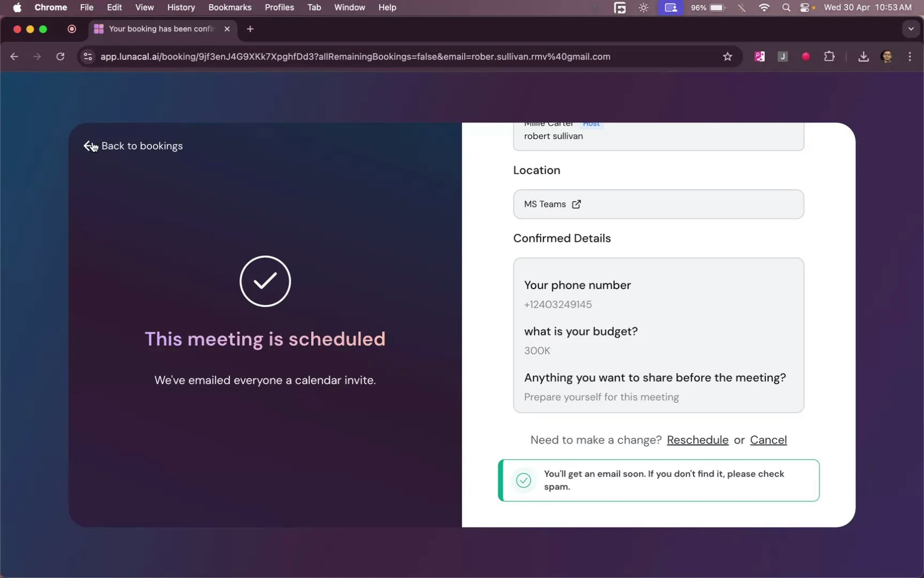Viewport: 924px width, 578px height.
Task: Reload the page with the refresh icon
Action: pyautogui.click(x=60, y=57)
